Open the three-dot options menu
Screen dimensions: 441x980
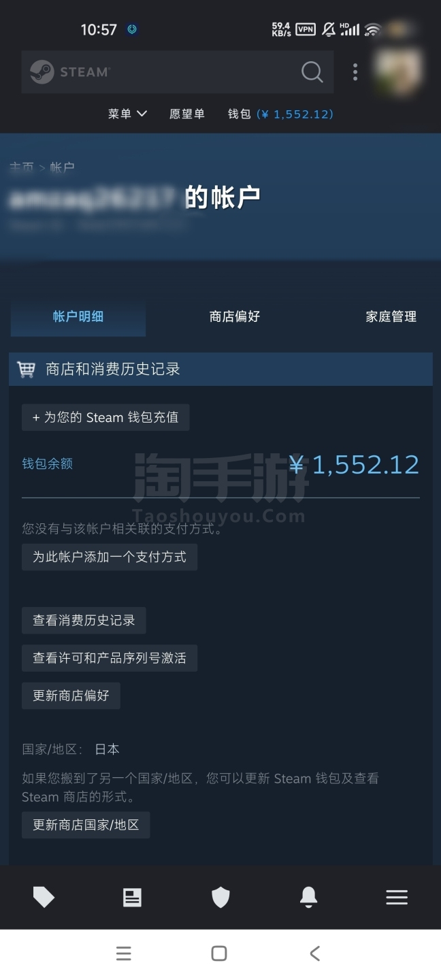[355, 72]
